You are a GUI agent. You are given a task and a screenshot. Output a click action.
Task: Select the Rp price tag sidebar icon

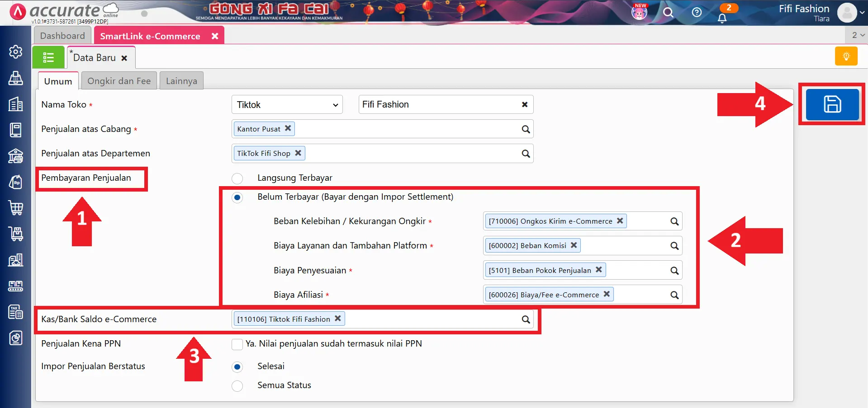(16, 182)
